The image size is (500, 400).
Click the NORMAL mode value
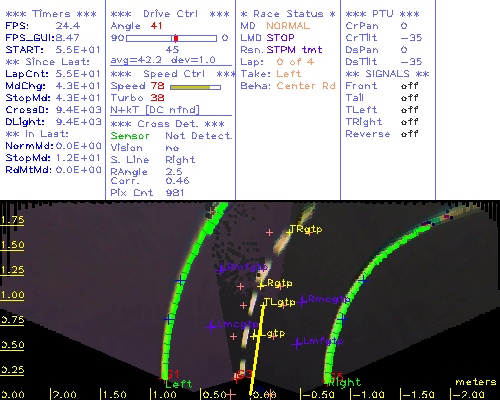click(288, 26)
